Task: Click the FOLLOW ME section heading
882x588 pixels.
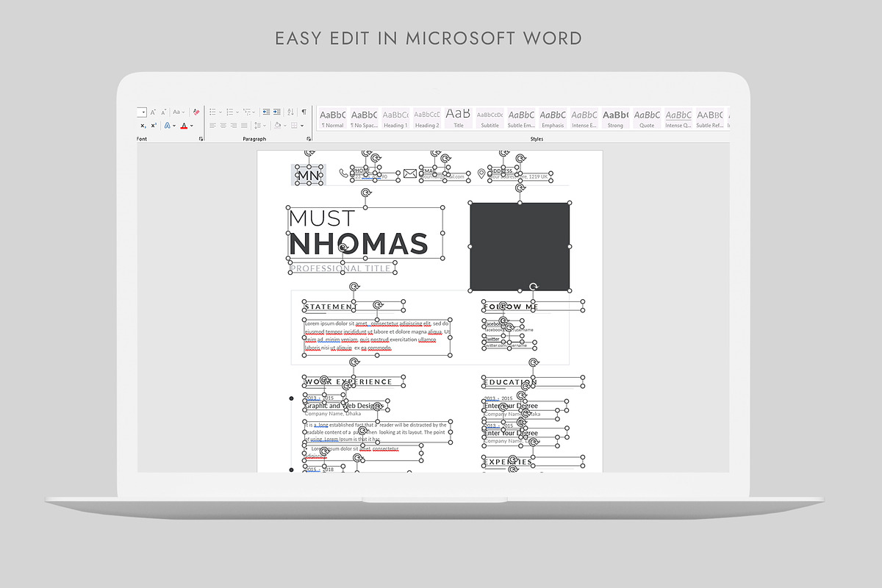Action: click(511, 306)
